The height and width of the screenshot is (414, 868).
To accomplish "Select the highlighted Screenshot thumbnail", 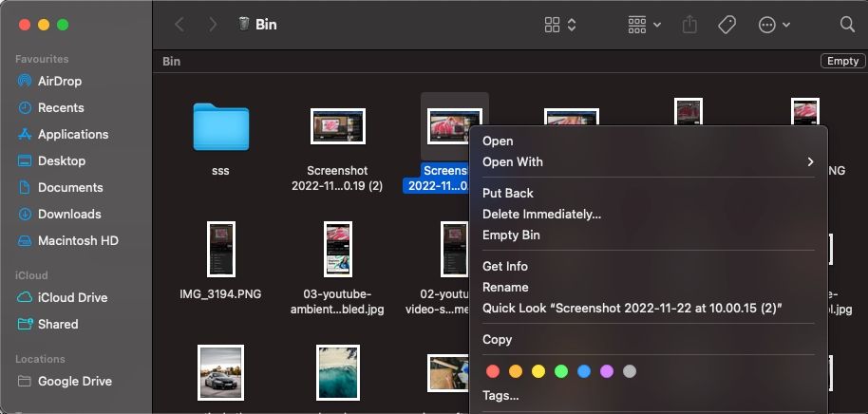I will (454, 126).
